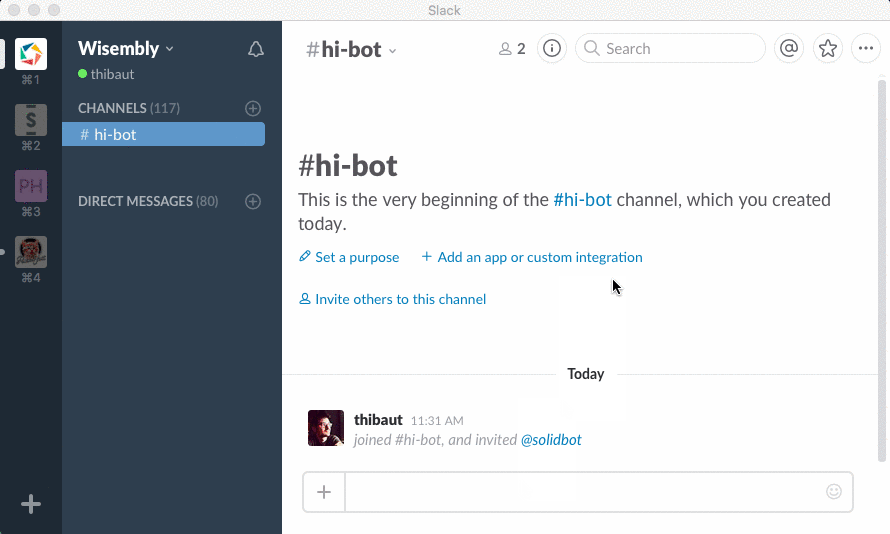Add a new channel with plus icon
890x534 pixels.
(253, 108)
